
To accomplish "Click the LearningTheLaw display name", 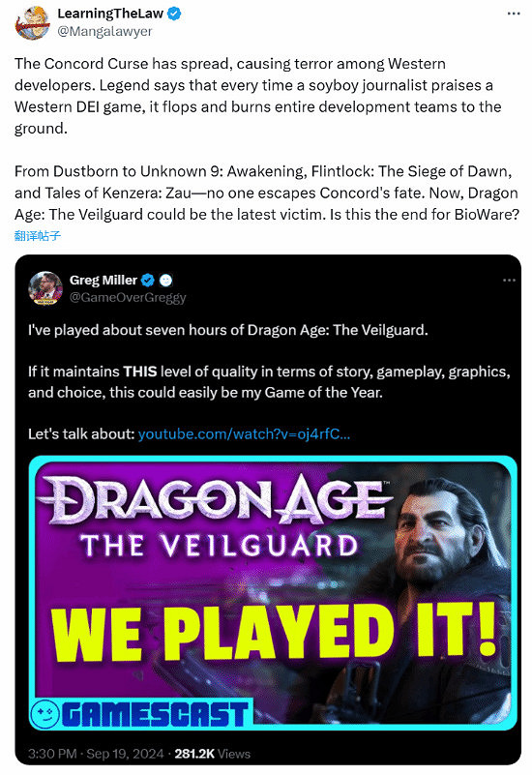I will [x=110, y=14].
